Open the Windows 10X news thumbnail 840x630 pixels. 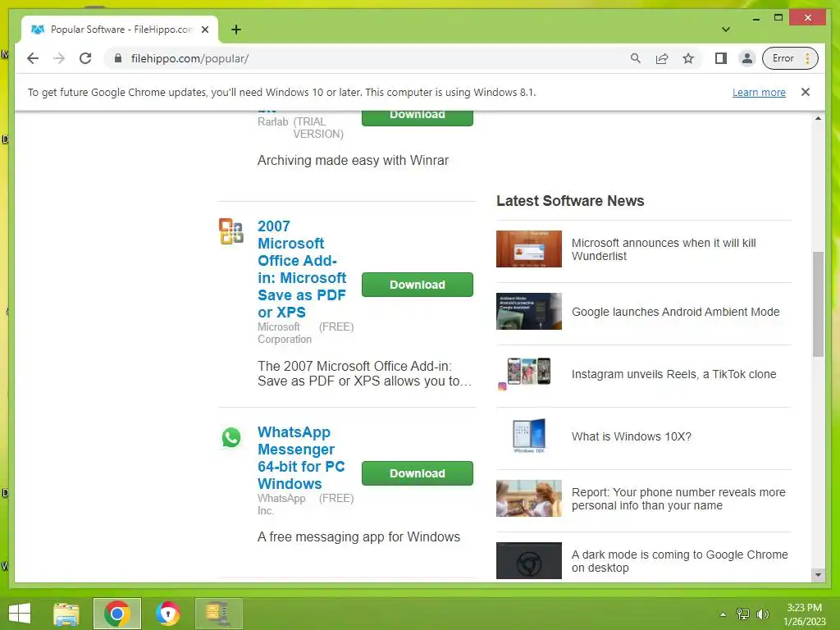(529, 436)
